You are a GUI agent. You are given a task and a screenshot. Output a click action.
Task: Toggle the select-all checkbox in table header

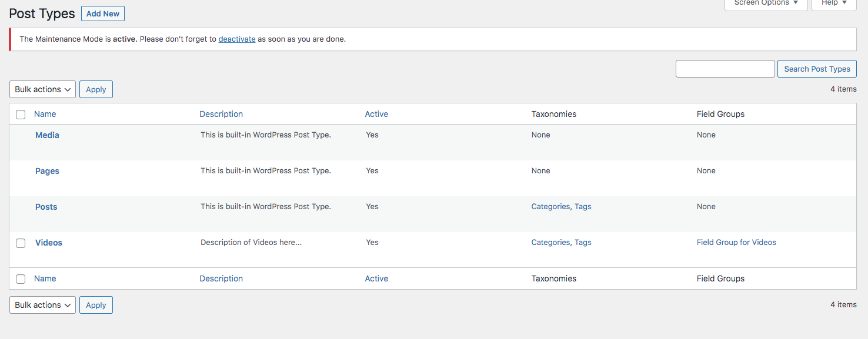click(x=21, y=115)
